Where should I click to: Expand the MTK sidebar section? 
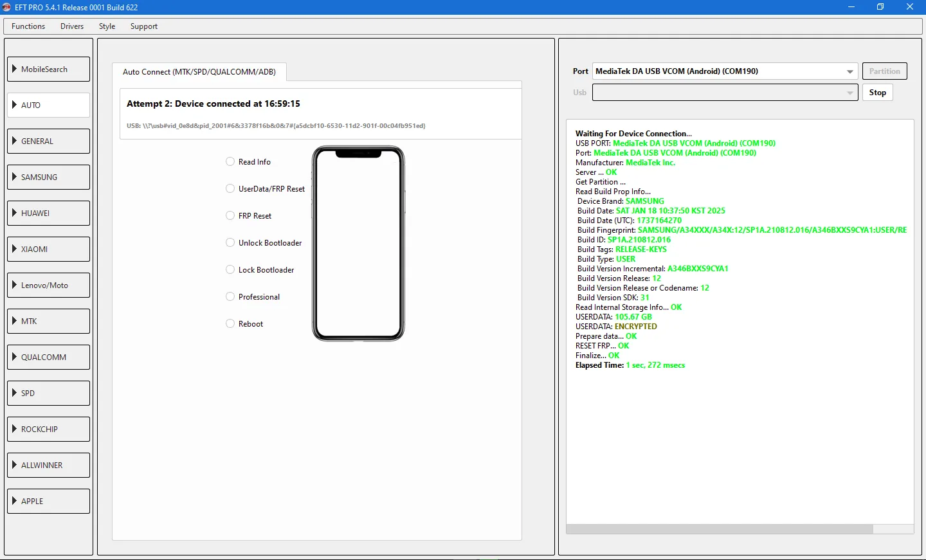(49, 321)
